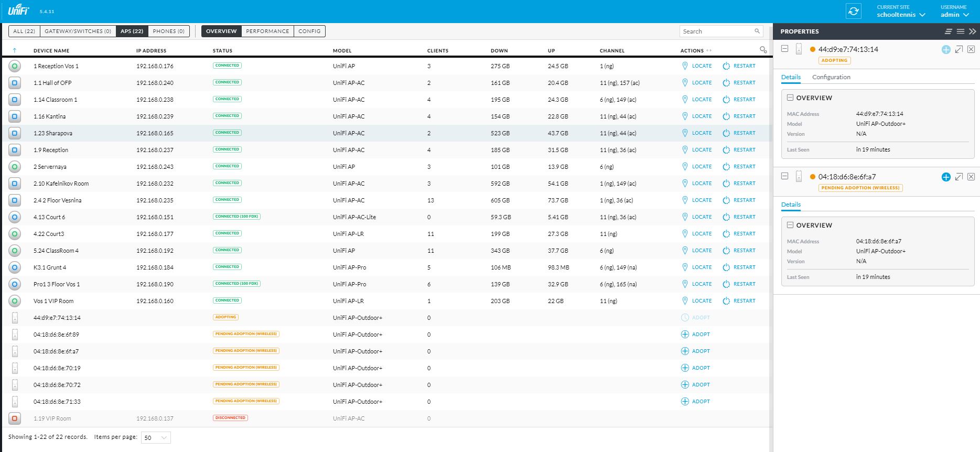Click the sort arrow in the table header
The image size is (980, 452).
click(x=15, y=50)
